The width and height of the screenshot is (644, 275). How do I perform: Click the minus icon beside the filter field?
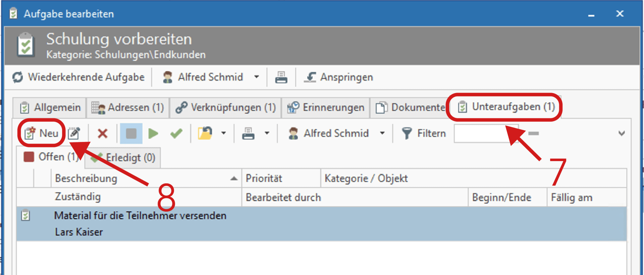(x=533, y=133)
